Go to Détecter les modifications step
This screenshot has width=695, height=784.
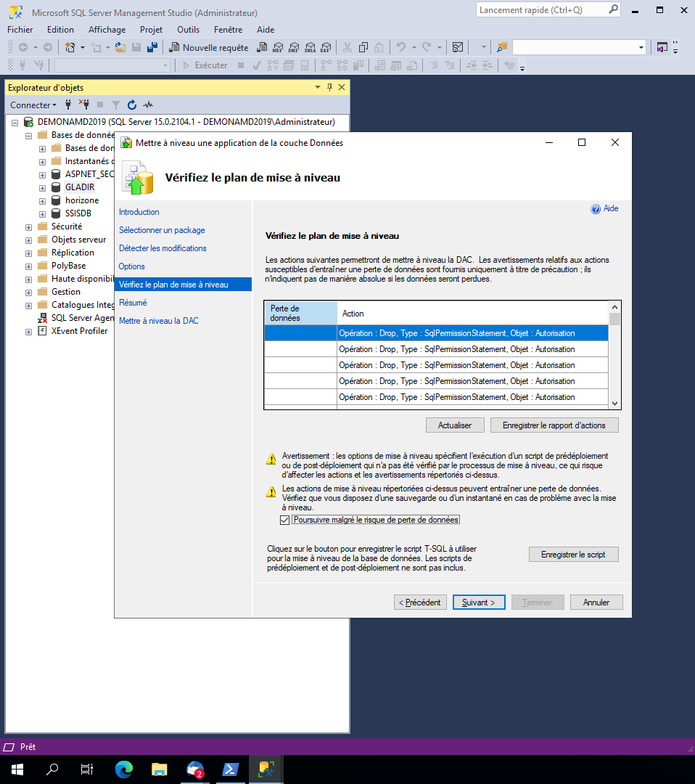click(x=163, y=248)
